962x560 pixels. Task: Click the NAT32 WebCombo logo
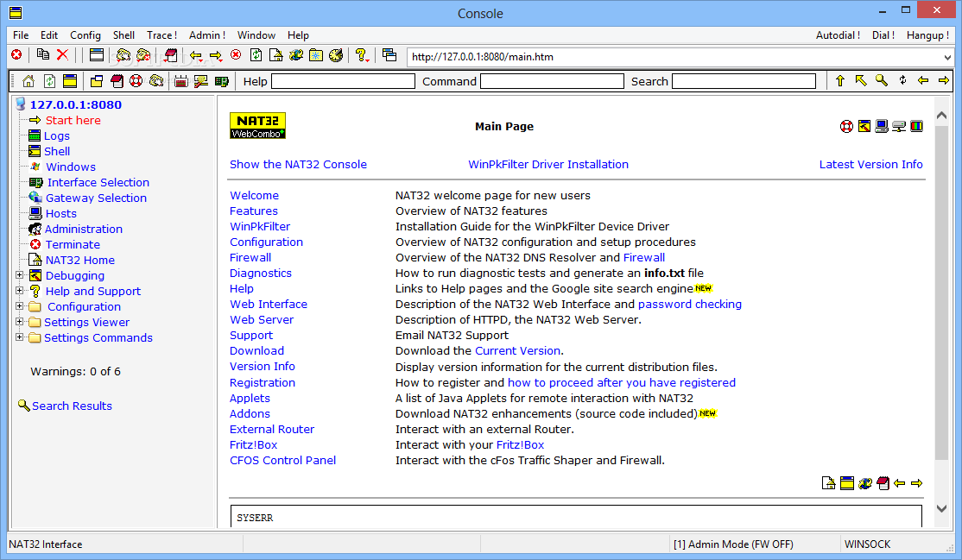pos(257,126)
